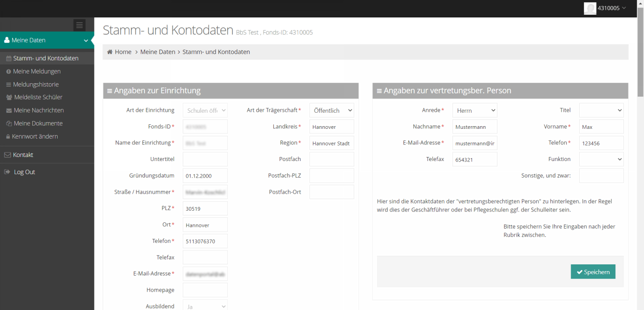This screenshot has height=310, width=644.
Task: Open the Anrede dropdown showing Herrn
Action: click(x=475, y=110)
